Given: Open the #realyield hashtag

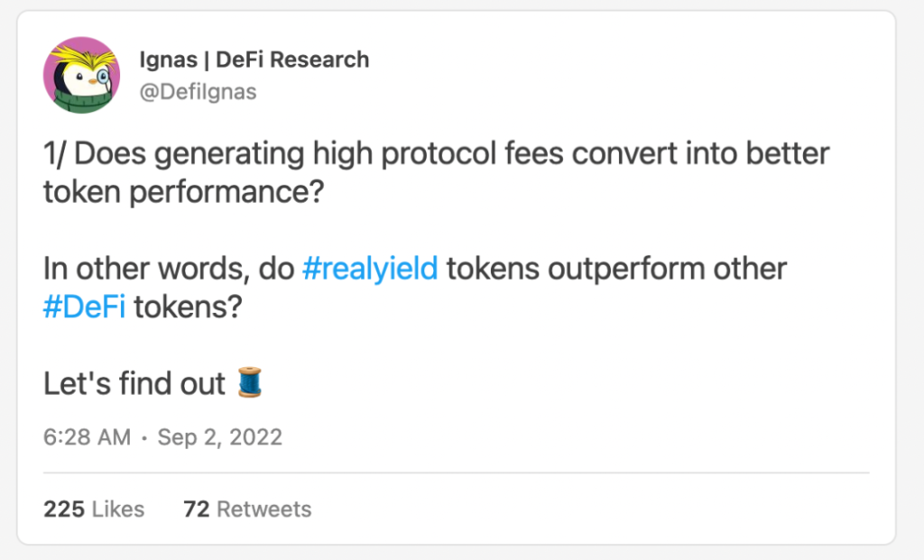Looking at the screenshot, I should (x=370, y=269).
